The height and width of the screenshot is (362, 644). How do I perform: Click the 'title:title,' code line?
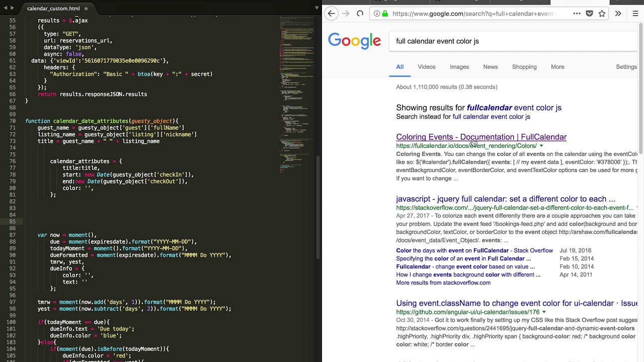(x=81, y=168)
